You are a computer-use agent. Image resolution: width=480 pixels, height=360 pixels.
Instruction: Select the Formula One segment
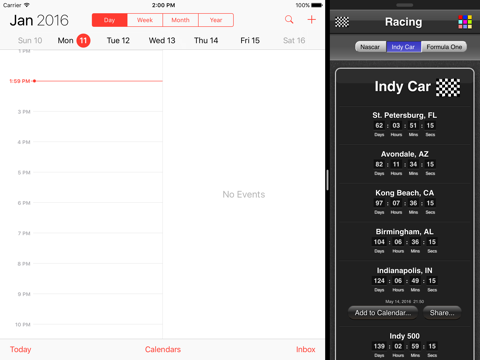(x=444, y=47)
